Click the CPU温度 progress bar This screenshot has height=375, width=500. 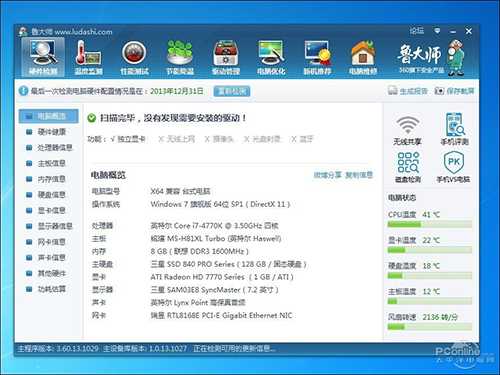(x=430, y=225)
